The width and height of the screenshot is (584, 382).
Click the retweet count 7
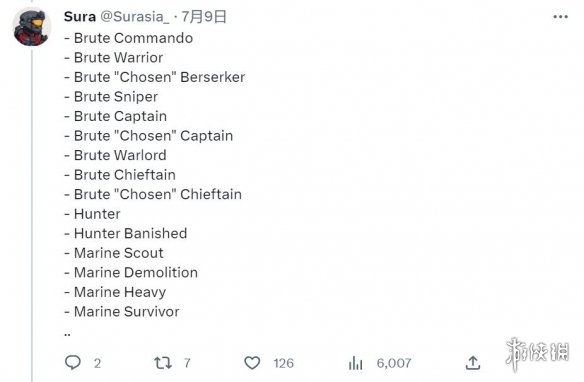click(x=187, y=363)
